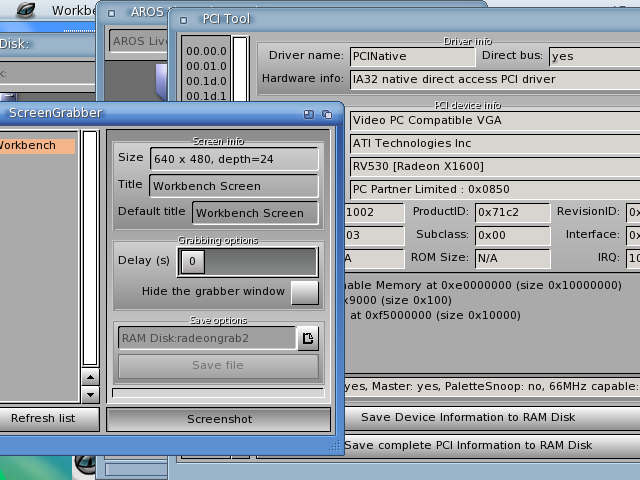Click the screen list scroll down arrow
640x480 pixels.
[90, 395]
